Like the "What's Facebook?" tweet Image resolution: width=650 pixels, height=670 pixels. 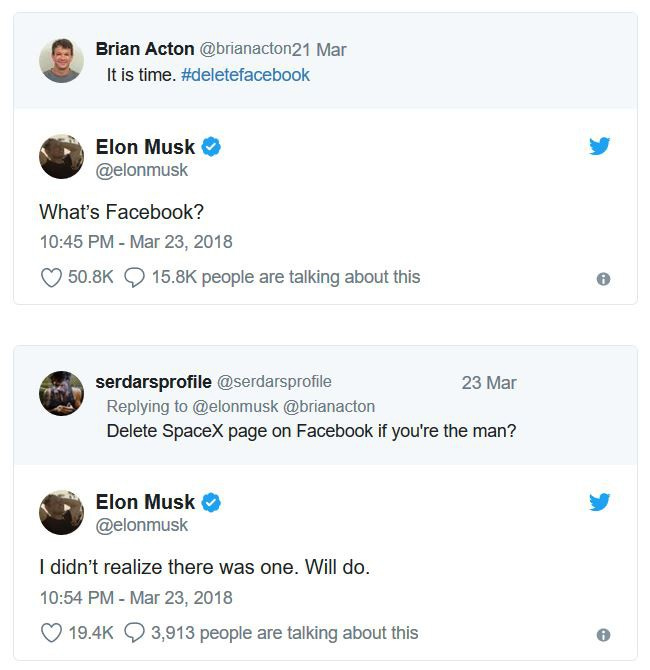tap(51, 277)
